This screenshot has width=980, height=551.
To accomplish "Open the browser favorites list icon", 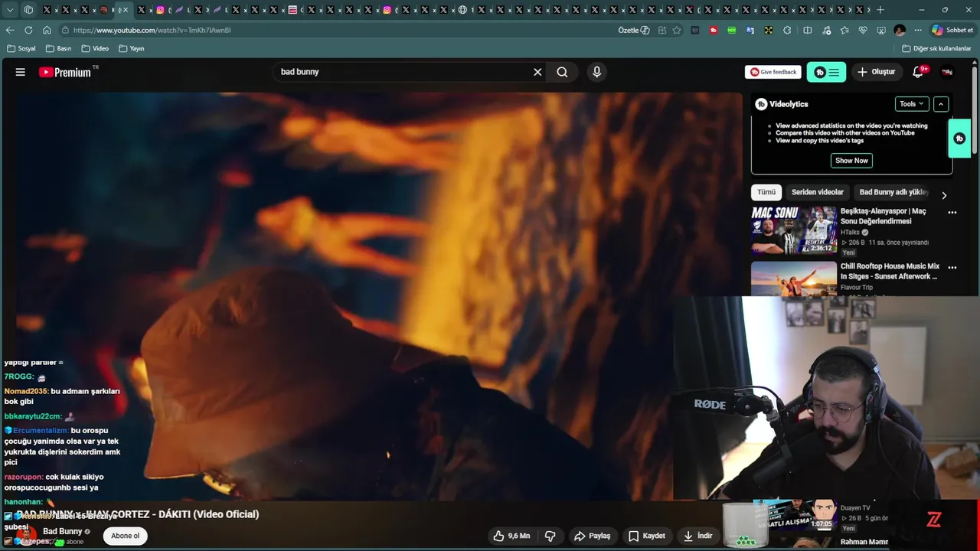I will coord(844,30).
